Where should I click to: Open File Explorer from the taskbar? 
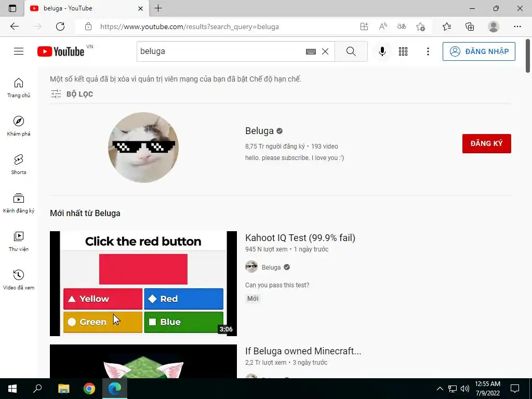point(63,389)
